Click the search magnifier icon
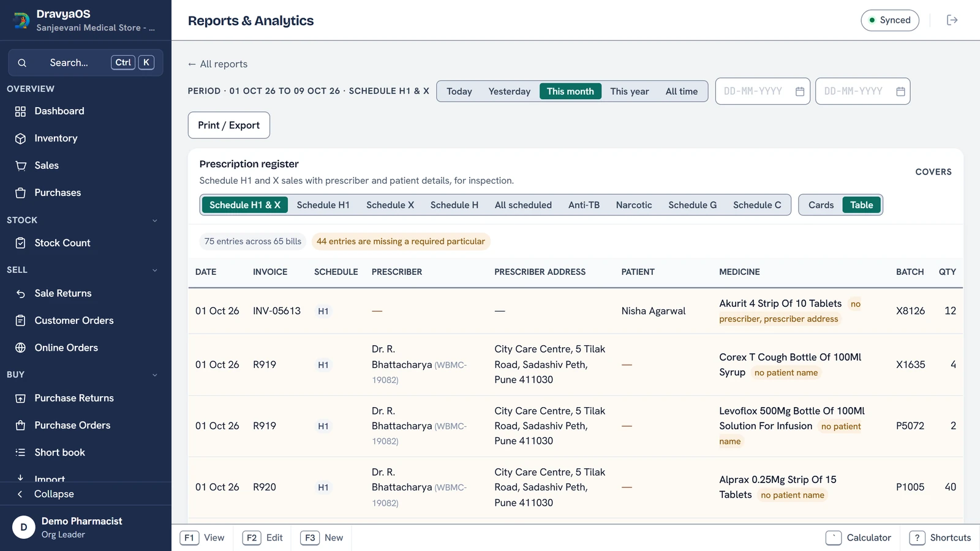The height and width of the screenshot is (551, 980). 22,62
